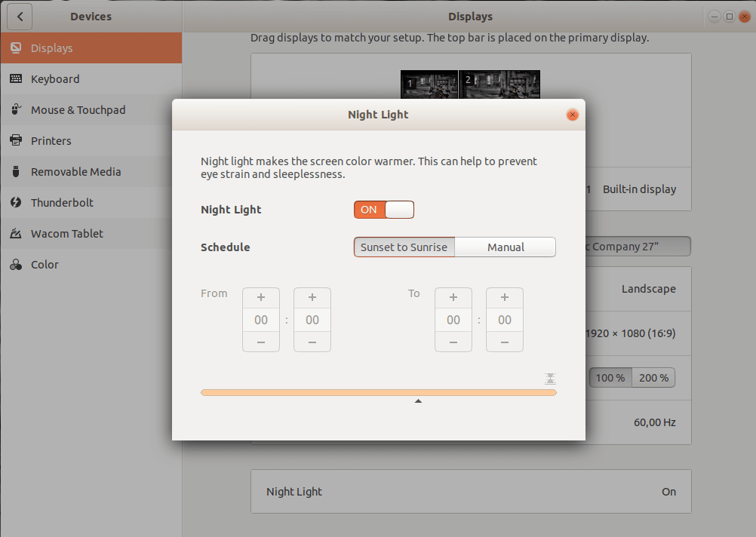Go back using the Devices back arrow

click(x=20, y=16)
